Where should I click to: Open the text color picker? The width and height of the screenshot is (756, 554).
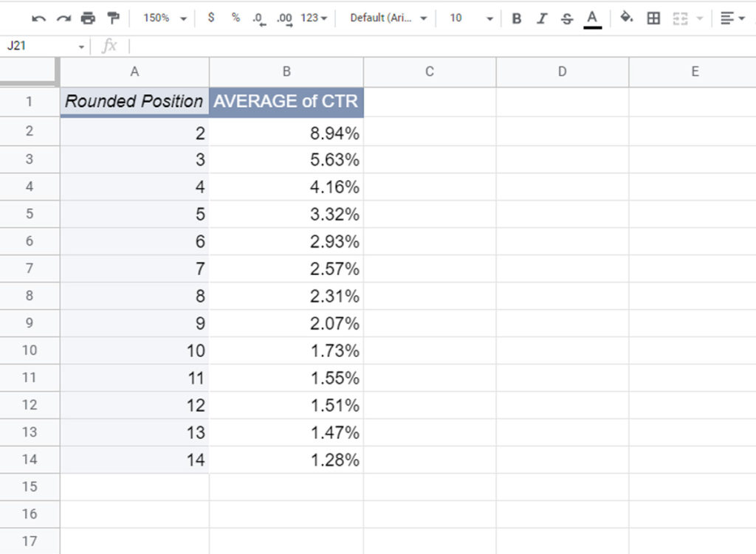pyautogui.click(x=591, y=18)
